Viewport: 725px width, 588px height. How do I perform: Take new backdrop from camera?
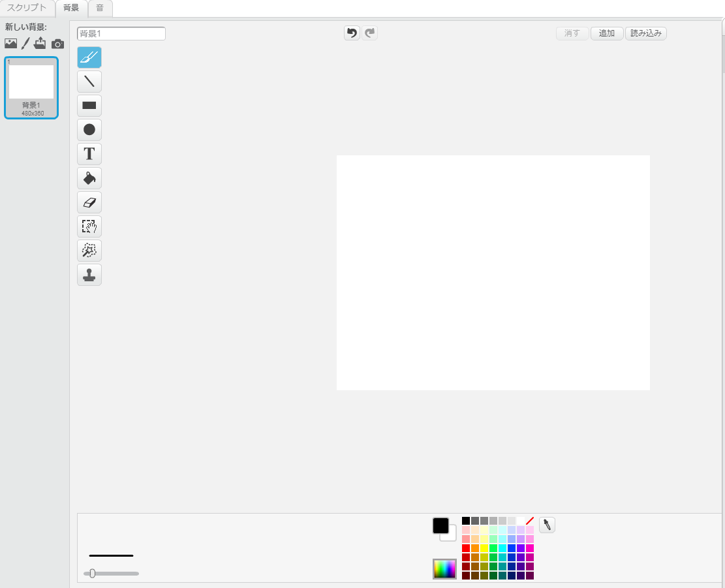58,44
